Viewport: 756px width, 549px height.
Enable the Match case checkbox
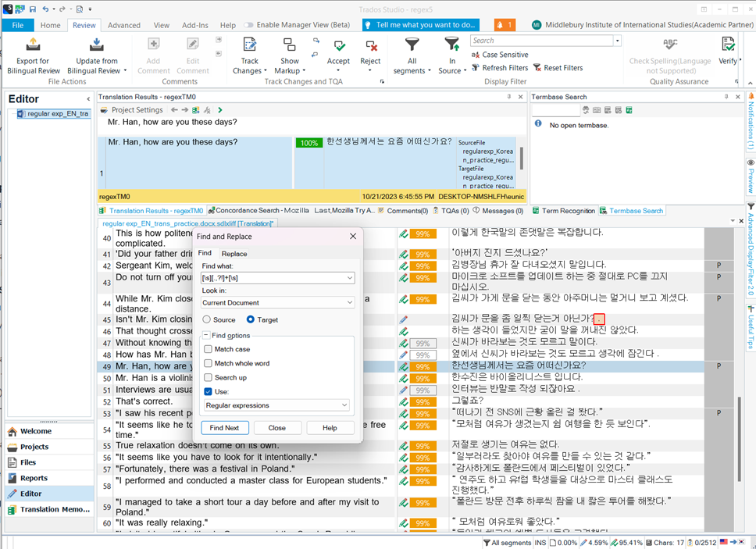click(x=208, y=349)
